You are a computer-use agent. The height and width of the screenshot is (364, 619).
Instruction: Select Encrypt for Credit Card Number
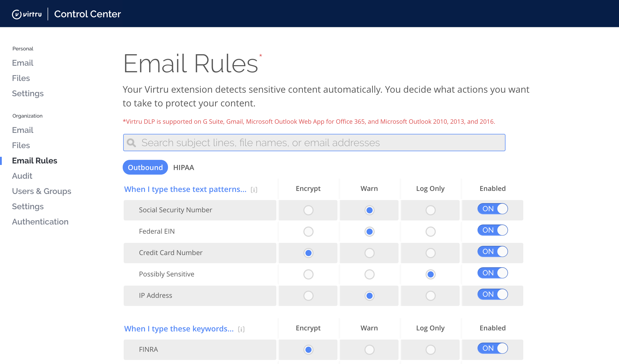pos(308,253)
